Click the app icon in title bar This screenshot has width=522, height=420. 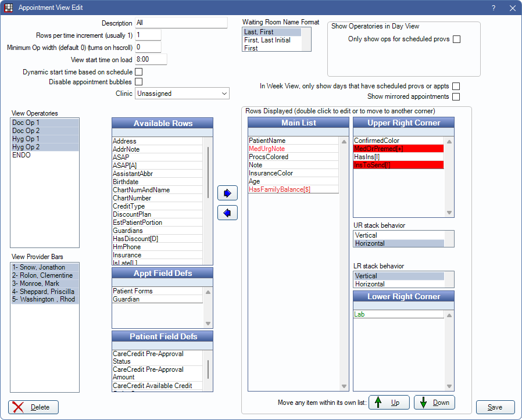(8, 8)
